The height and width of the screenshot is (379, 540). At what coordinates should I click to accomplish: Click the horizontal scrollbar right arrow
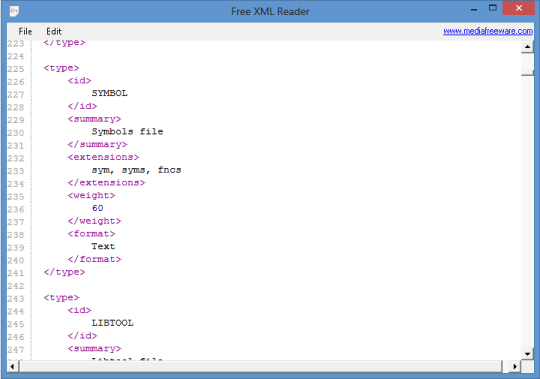click(515, 366)
